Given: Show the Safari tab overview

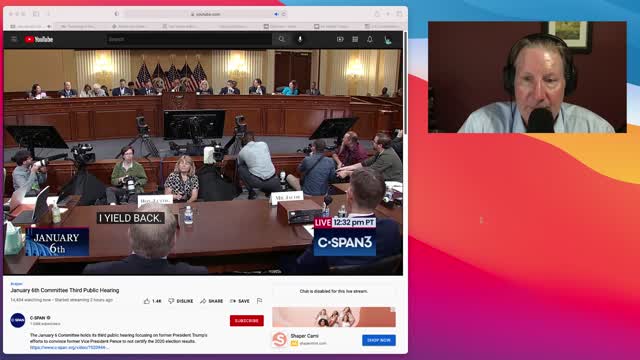Looking at the screenshot, I should tap(399, 14).
